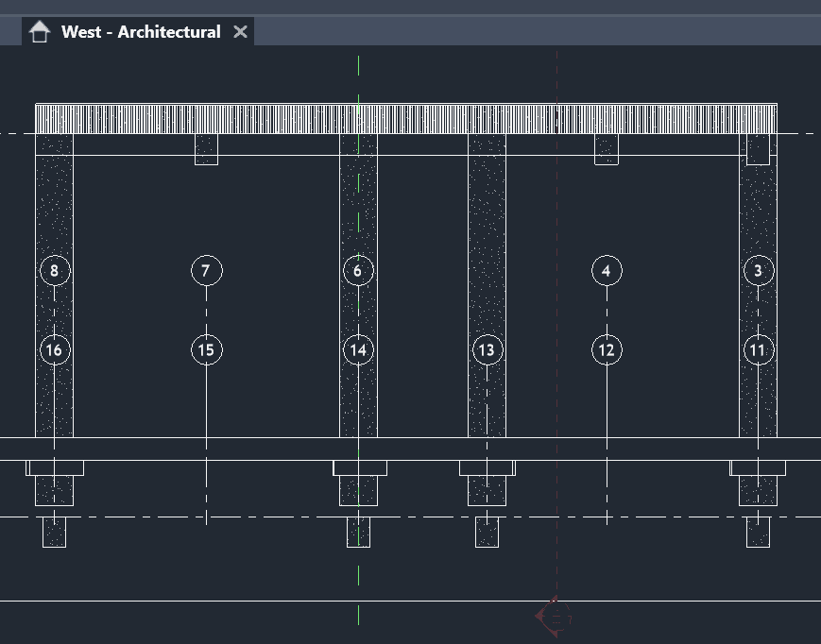821x644 pixels.
Task: Select grid bubble number 16
Action: coord(54,350)
